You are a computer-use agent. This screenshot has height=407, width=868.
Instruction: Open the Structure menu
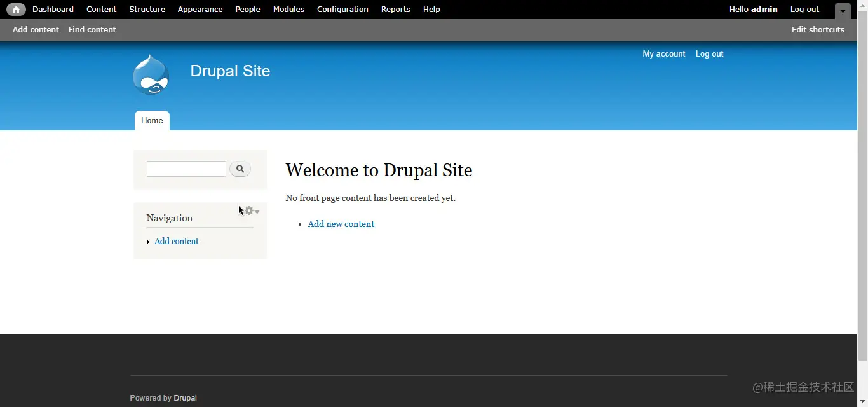click(147, 10)
